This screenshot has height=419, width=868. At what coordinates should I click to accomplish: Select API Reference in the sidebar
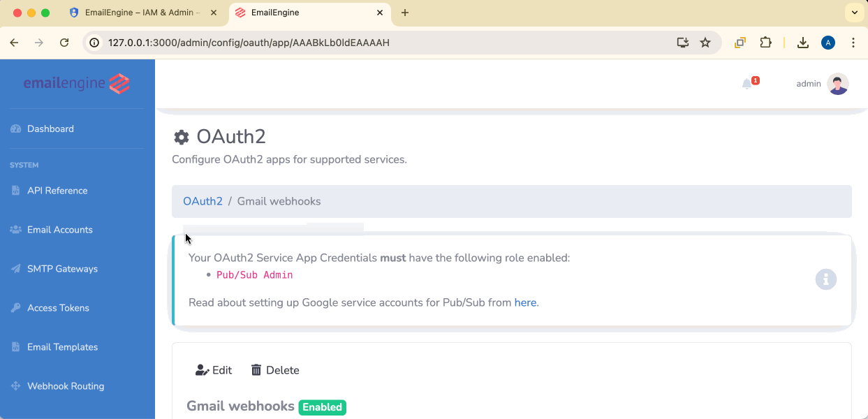pyautogui.click(x=57, y=190)
